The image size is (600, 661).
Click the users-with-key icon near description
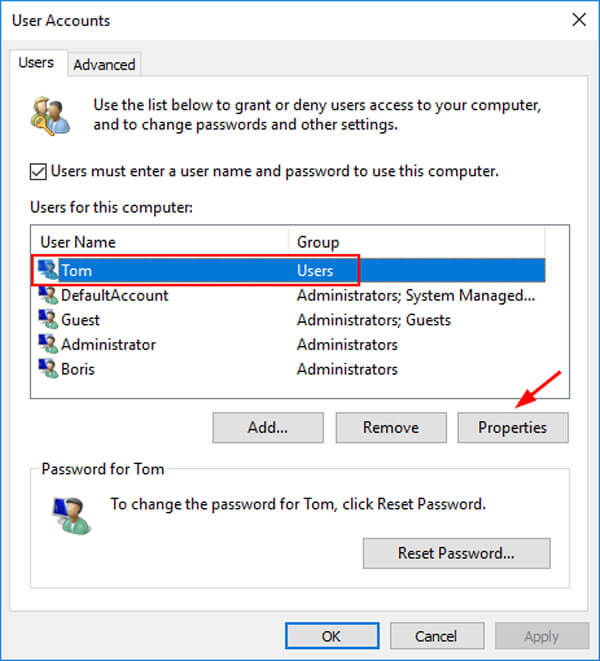(50, 116)
